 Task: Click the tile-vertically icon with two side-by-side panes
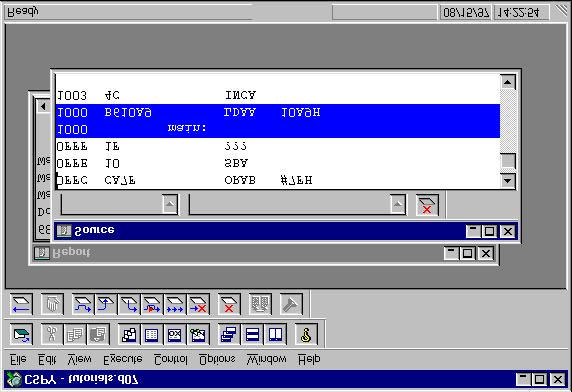[x=275, y=334]
